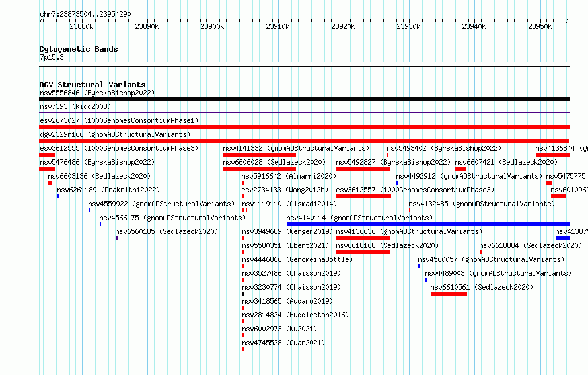The image size is (588, 375).
Task: Click nsv3527486 (Chaisson2019) label
Action: coord(291,273)
